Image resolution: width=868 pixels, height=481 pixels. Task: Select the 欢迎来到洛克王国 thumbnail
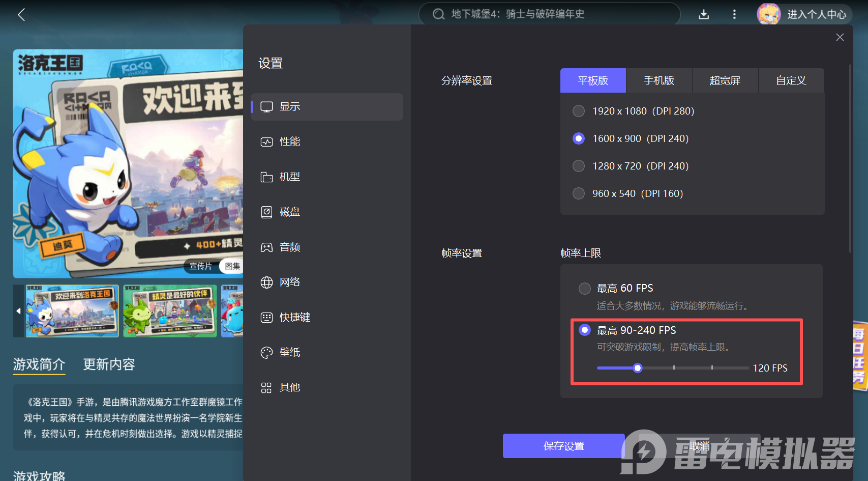point(72,311)
